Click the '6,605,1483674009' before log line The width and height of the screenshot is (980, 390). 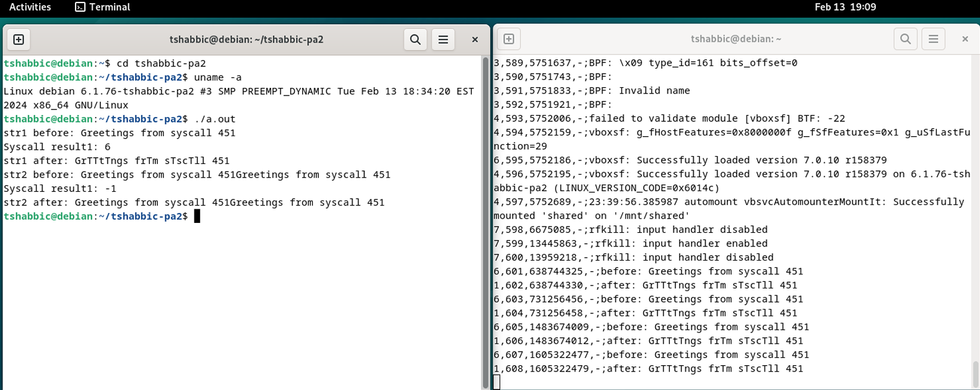click(x=651, y=327)
